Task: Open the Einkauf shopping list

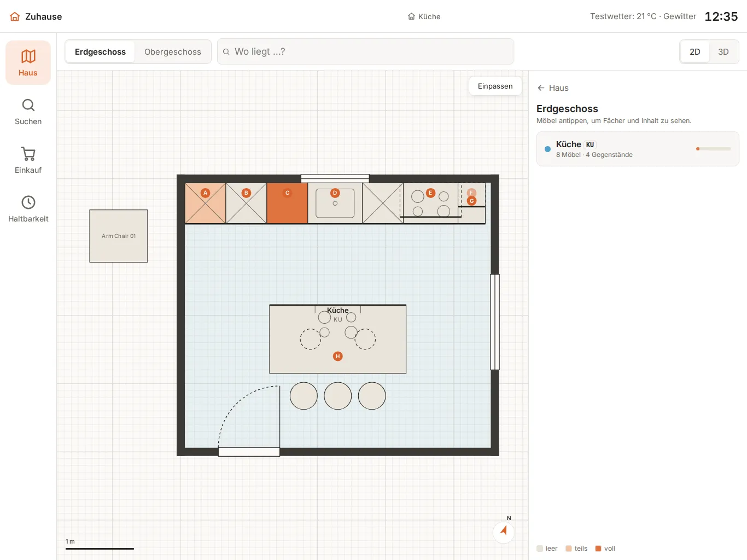Action: point(28,160)
